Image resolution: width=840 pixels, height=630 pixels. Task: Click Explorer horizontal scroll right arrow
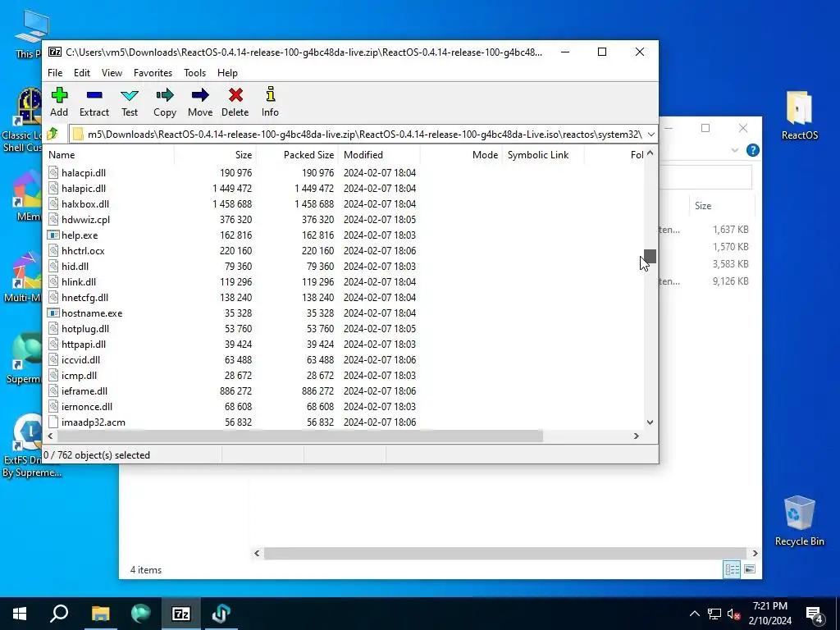point(755,554)
